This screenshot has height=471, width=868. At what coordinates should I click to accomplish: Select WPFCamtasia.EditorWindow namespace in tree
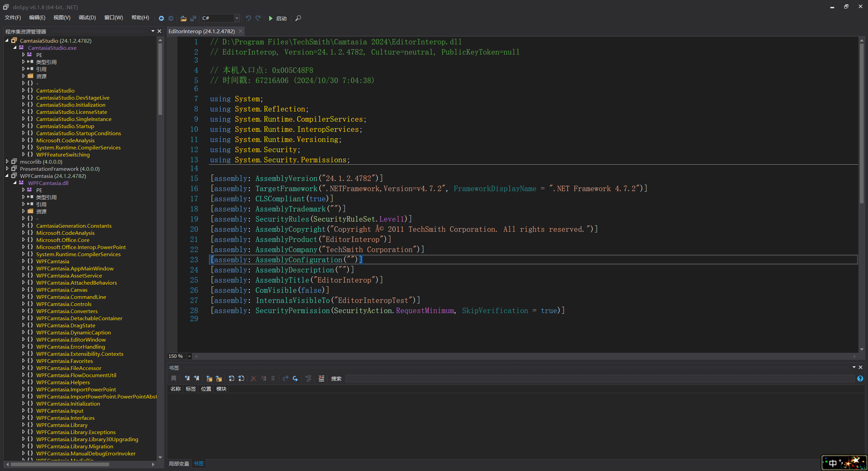click(x=71, y=340)
